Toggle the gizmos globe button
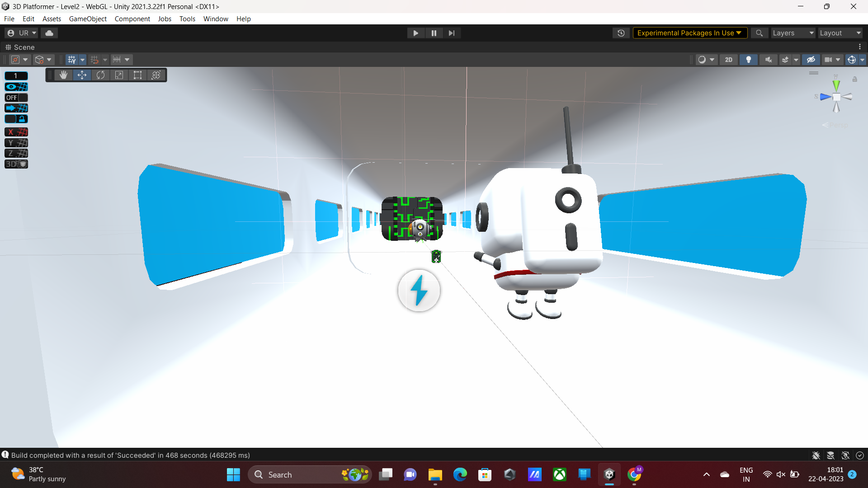Image resolution: width=868 pixels, height=488 pixels. (x=852, y=60)
